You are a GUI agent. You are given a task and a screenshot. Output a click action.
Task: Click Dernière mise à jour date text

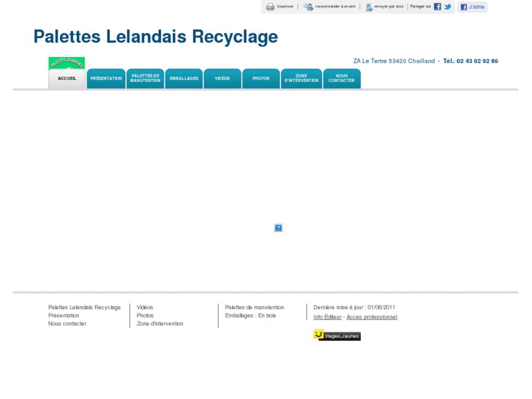tap(354, 307)
